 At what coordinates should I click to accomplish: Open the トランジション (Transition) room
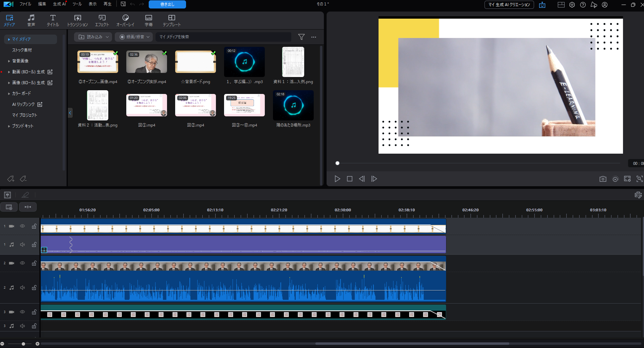point(77,20)
